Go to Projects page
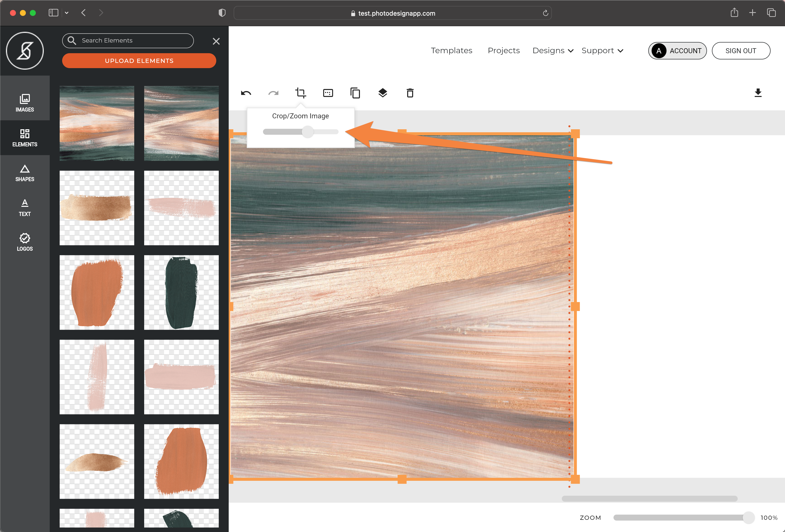 [x=504, y=51]
